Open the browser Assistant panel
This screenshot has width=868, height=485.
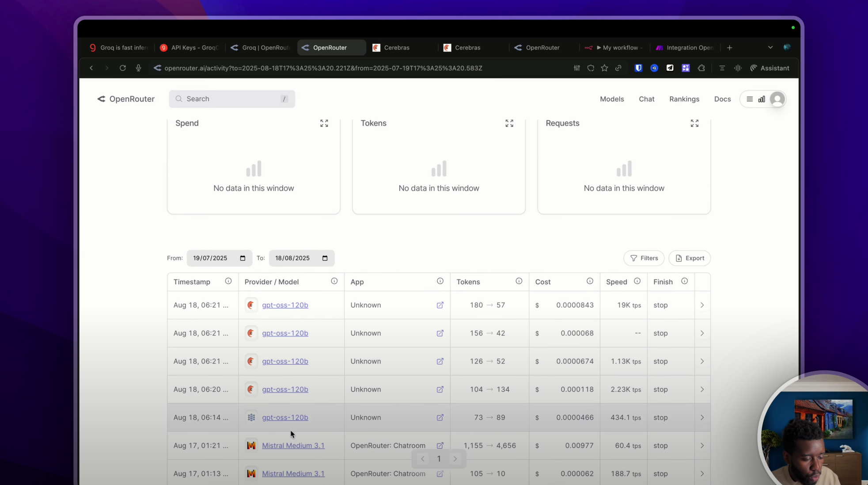pyautogui.click(x=770, y=68)
